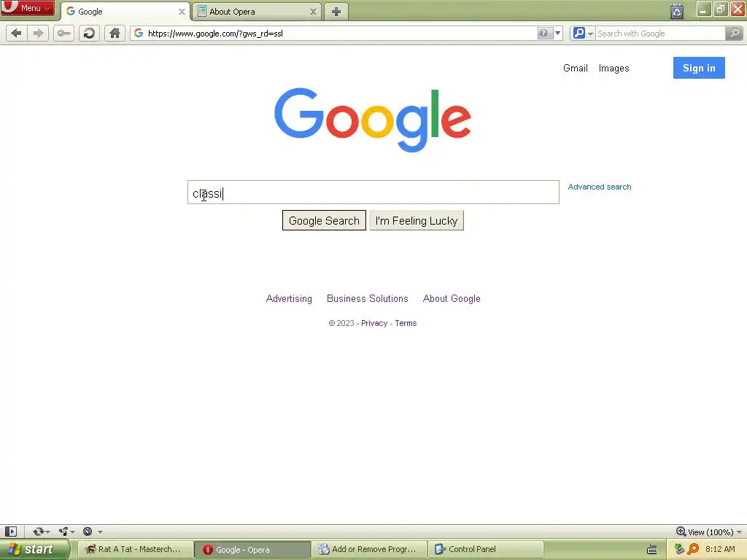This screenshot has width=747, height=560.
Task: Reload the page with the Reload icon
Action: click(89, 34)
